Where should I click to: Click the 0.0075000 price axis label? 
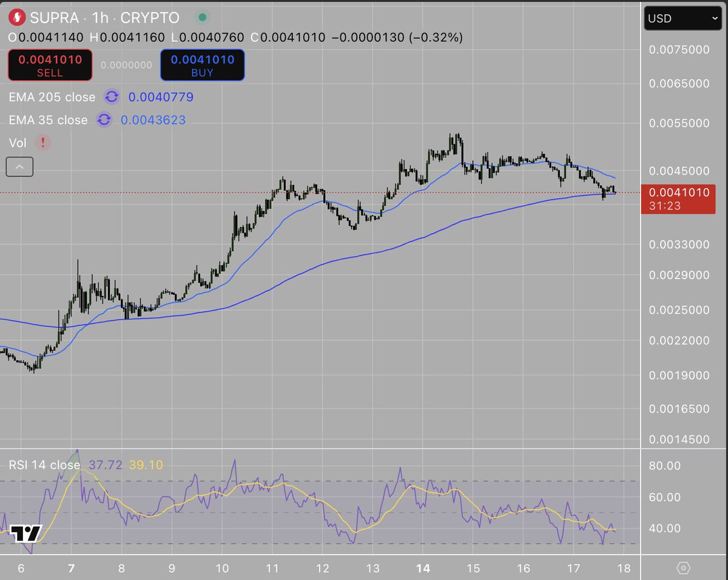point(679,50)
